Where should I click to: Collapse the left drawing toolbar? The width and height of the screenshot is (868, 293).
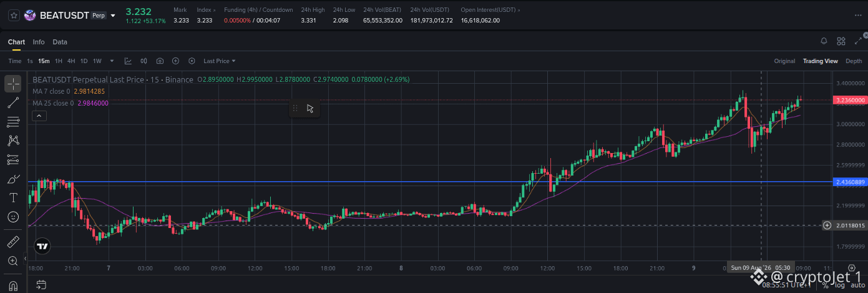[25, 258]
